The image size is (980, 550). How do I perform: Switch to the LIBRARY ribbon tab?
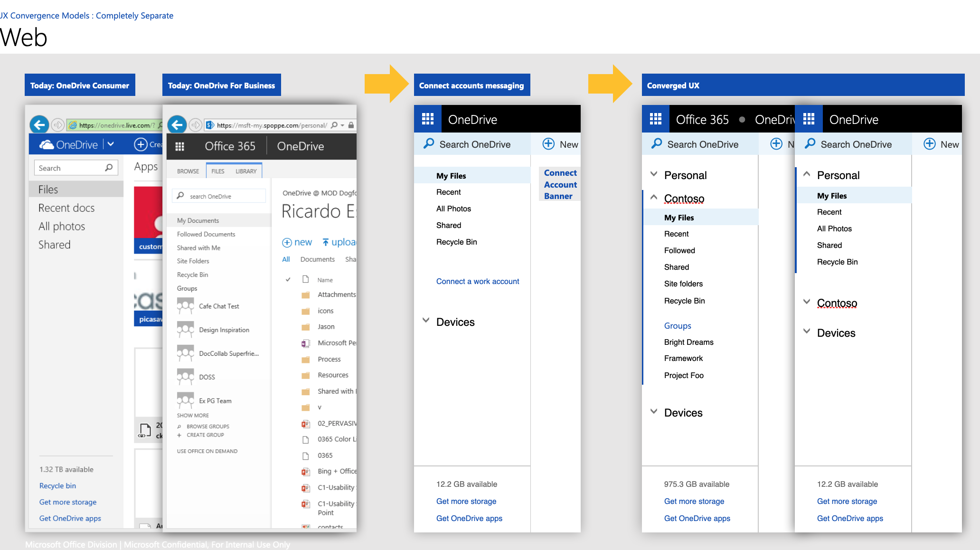tap(246, 171)
